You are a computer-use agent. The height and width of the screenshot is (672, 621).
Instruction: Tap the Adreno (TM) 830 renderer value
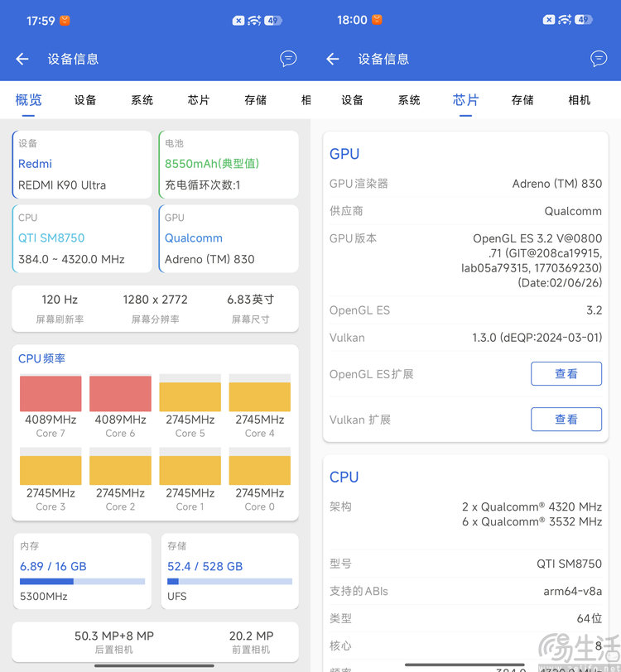tap(557, 184)
